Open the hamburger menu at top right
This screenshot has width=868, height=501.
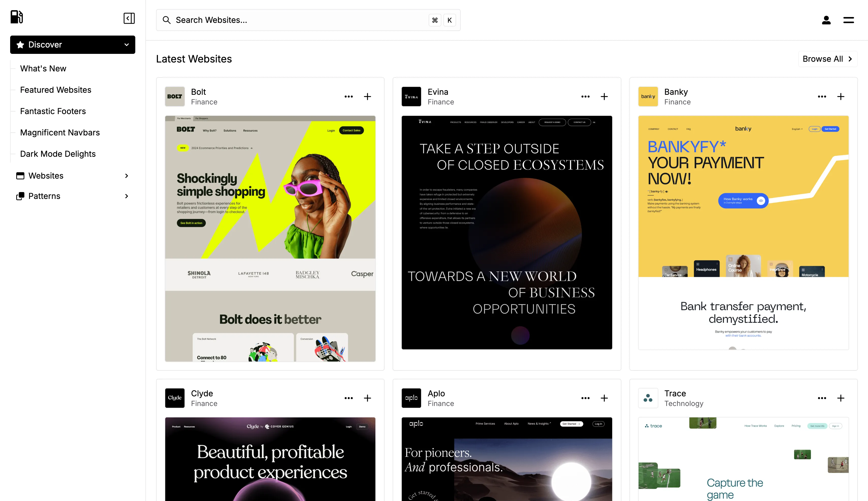point(848,20)
